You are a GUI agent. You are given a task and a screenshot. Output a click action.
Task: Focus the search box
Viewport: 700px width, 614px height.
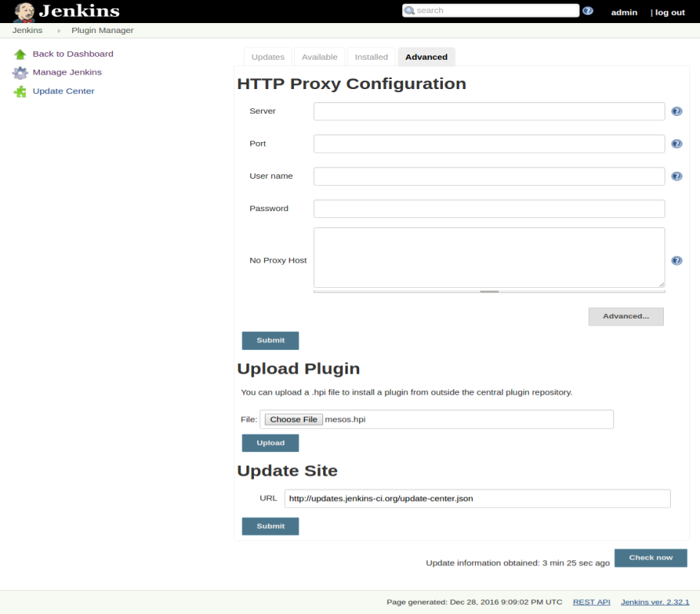(x=490, y=10)
